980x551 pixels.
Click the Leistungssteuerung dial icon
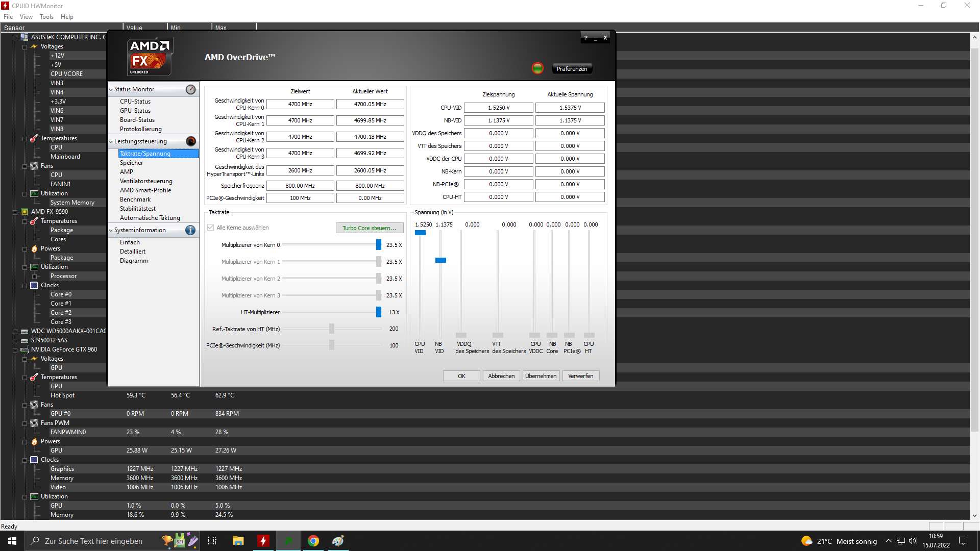(190, 141)
